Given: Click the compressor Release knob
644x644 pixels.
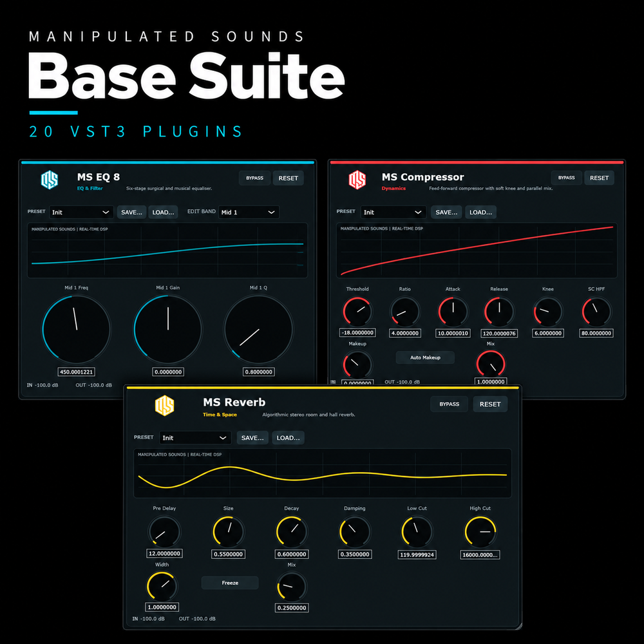Looking at the screenshot, I should [499, 312].
